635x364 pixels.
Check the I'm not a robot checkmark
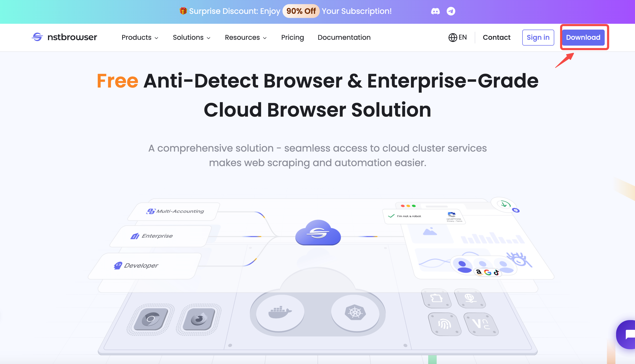point(391,216)
